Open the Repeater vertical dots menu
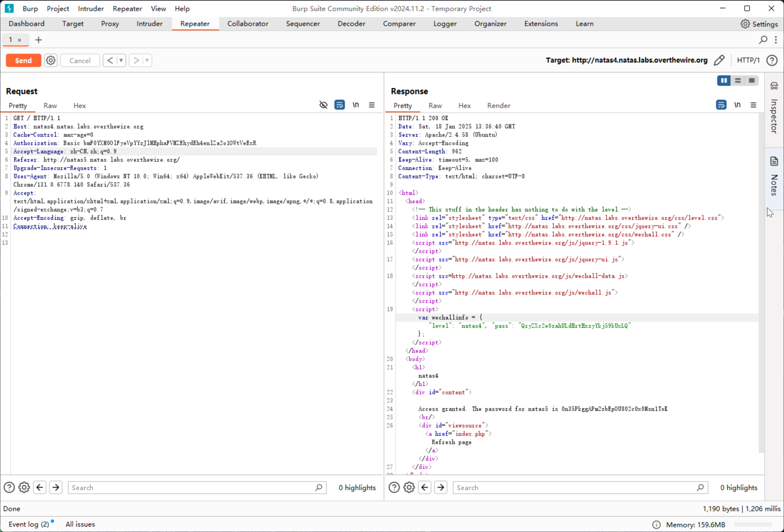The image size is (784, 532). point(776,40)
